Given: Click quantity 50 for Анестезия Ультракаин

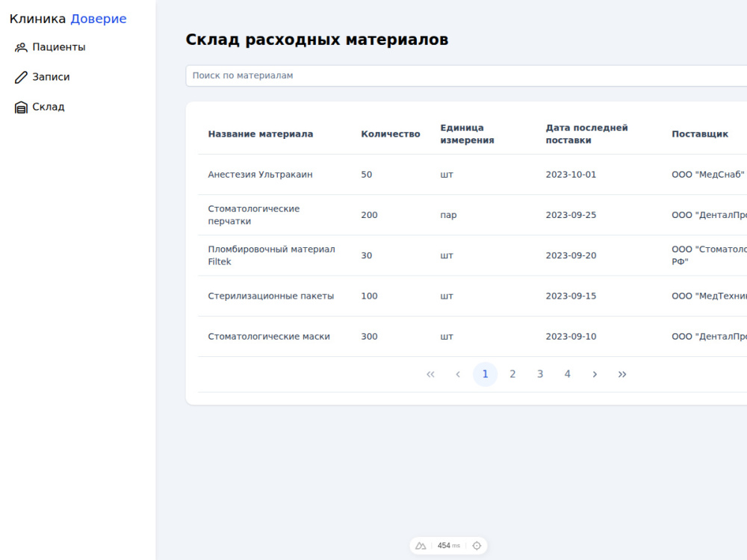Looking at the screenshot, I should [x=366, y=175].
